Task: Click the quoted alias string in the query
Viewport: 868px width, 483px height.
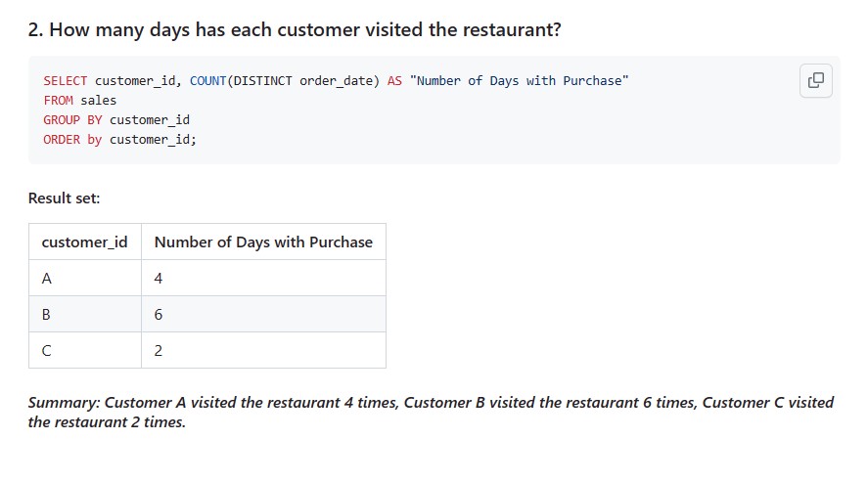Action: (520, 81)
